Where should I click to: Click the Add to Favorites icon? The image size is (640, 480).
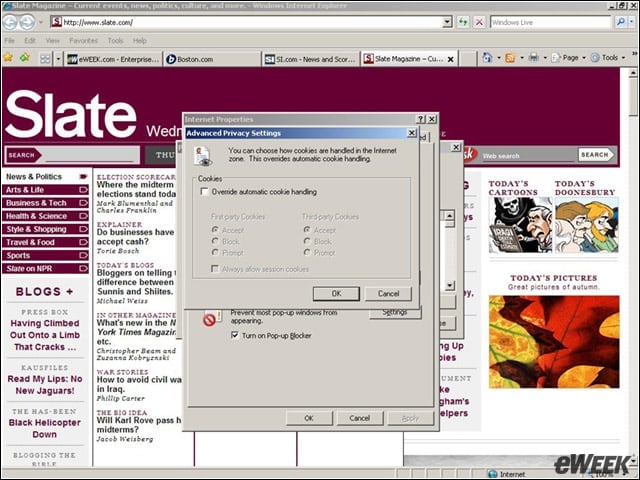click(24, 58)
